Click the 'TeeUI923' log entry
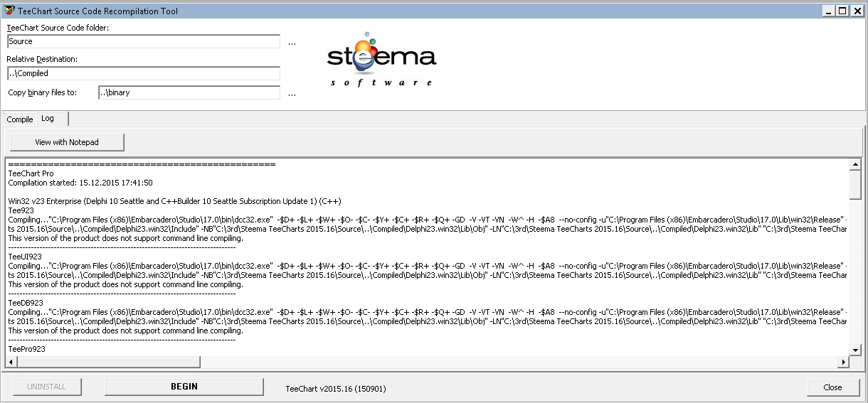 [25, 257]
